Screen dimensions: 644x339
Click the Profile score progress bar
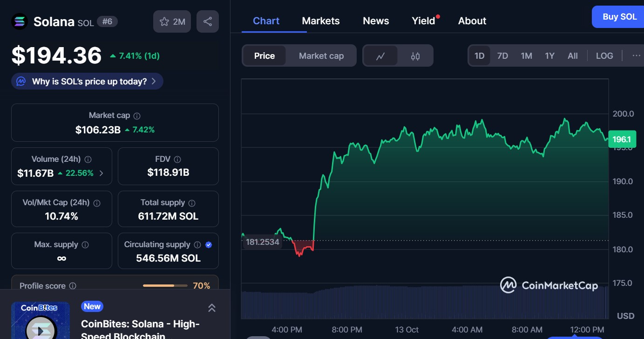tap(165, 286)
